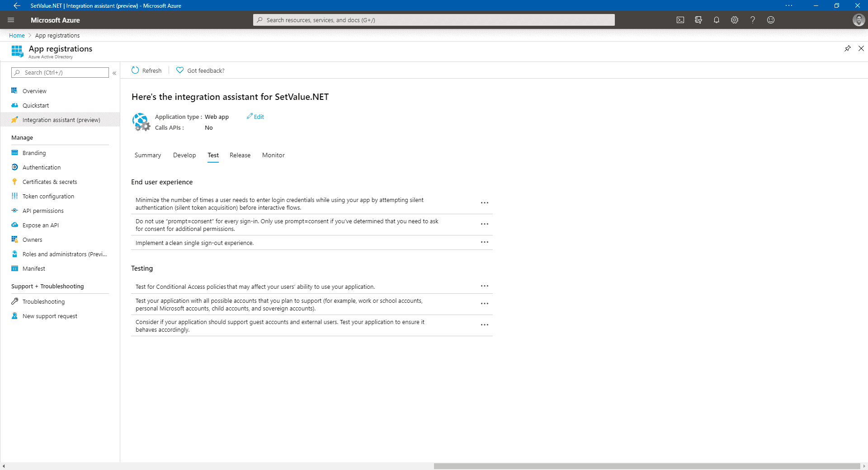Click the New support request icon
The image size is (868, 470).
click(x=14, y=315)
